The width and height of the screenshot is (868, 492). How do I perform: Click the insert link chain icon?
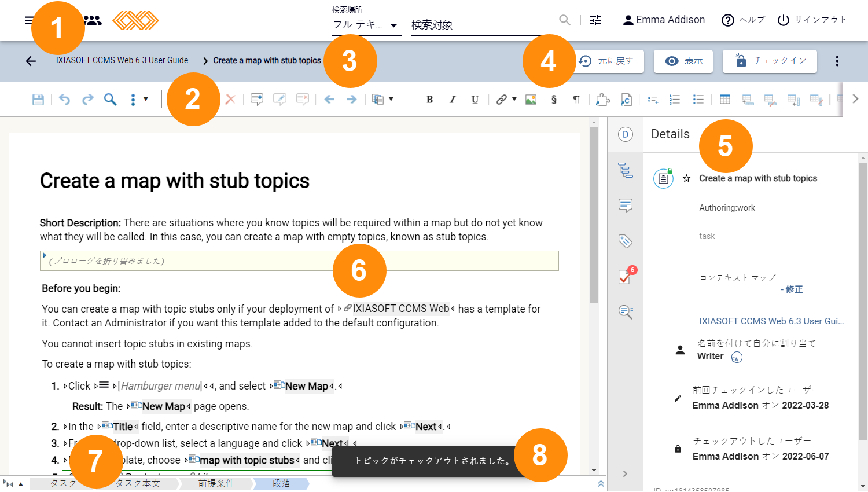coord(501,100)
